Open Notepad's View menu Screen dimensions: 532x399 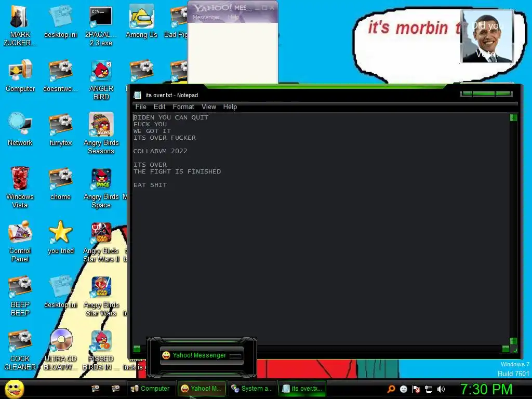pyautogui.click(x=209, y=107)
